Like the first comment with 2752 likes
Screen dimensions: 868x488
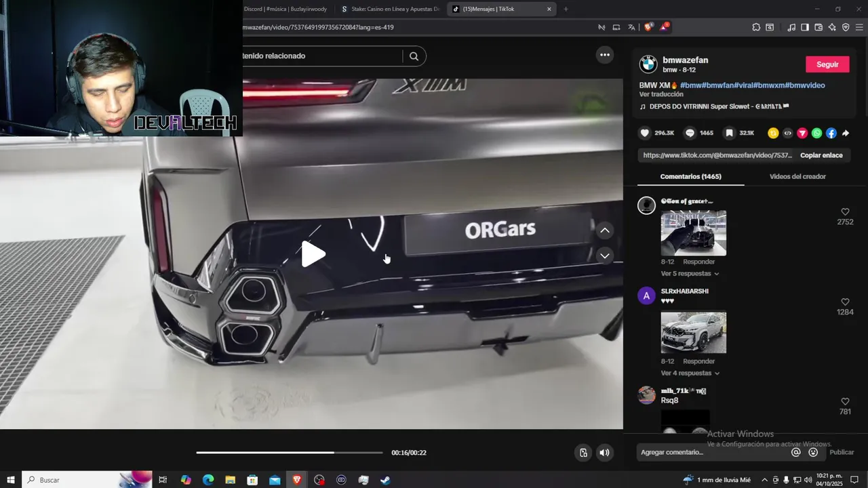pyautogui.click(x=845, y=212)
